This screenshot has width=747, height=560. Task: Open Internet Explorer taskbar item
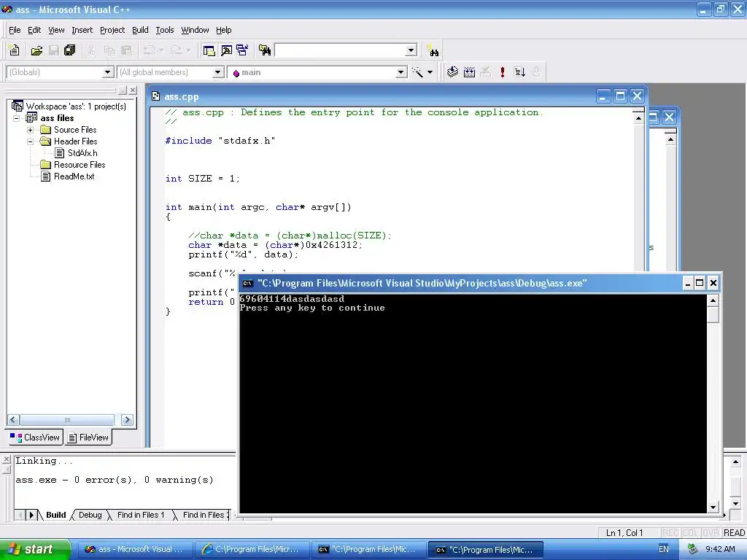252,549
